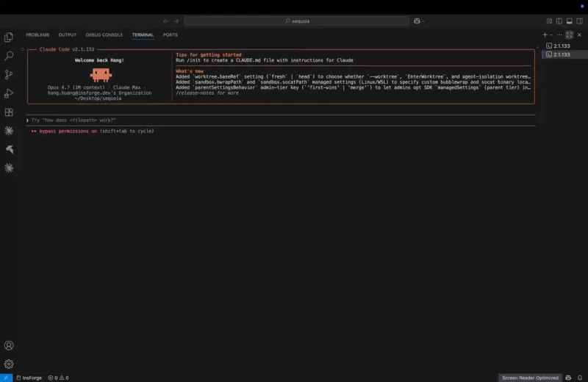
Task: Open the terminal panel more actions ellipsis
Action: click(559, 35)
